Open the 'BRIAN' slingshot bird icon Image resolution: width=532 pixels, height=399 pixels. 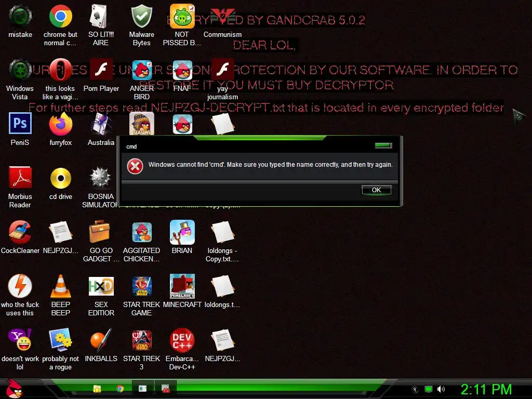[182, 237]
